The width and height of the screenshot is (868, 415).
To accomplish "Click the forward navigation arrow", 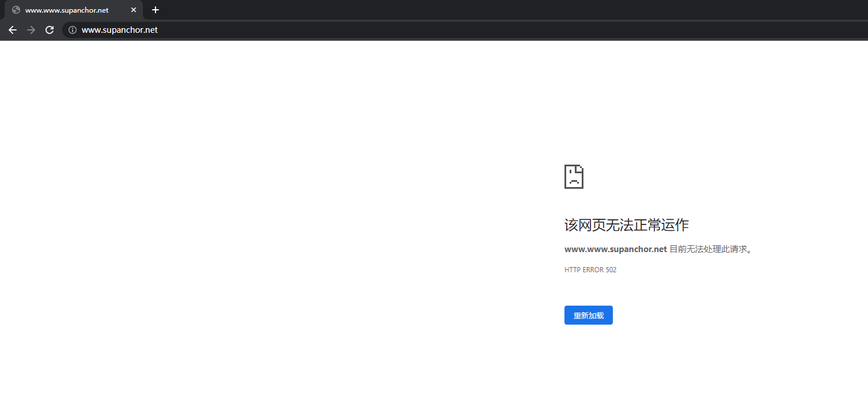I will pos(31,30).
